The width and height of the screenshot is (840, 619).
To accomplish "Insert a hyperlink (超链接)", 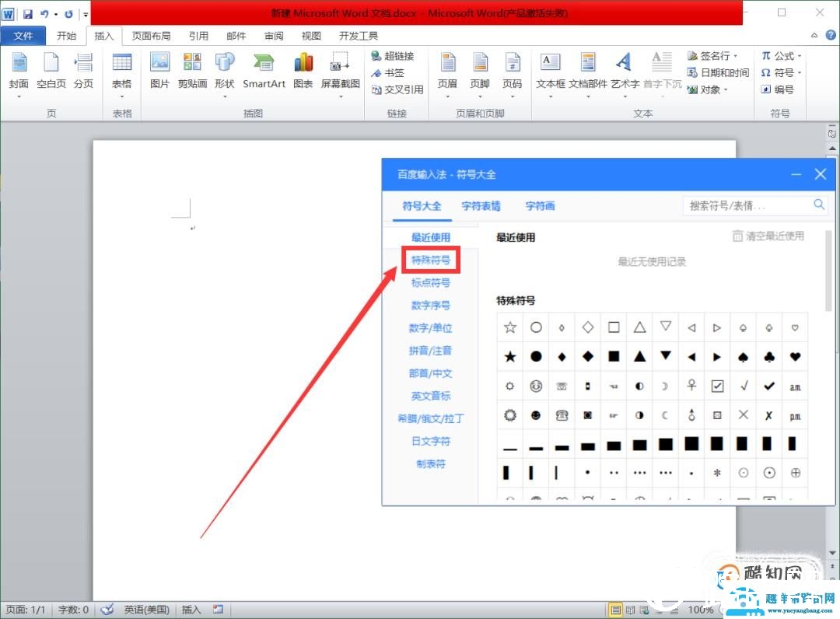I will [x=392, y=56].
